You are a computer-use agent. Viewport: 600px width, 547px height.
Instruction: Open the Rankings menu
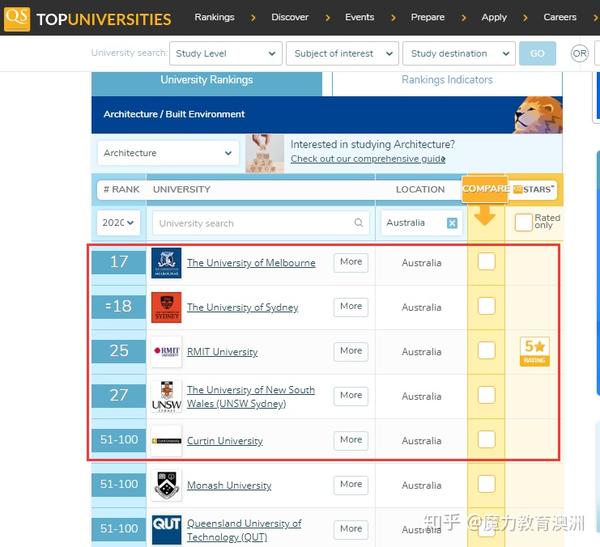coord(214,17)
